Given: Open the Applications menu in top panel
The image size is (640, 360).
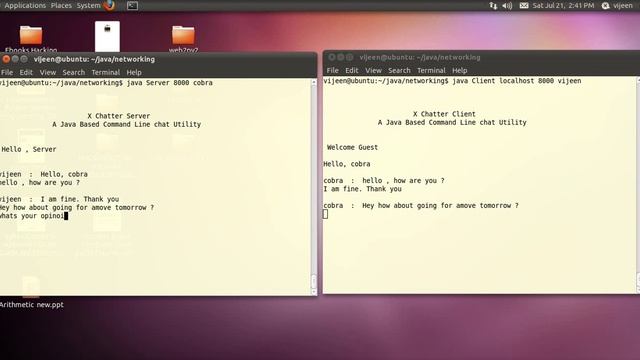Looking at the screenshot, I should pyautogui.click(x=25, y=5).
